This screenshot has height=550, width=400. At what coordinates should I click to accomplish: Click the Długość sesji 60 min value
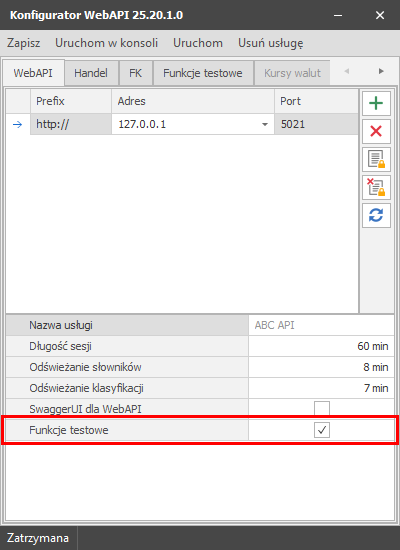(x=321, y=346)
